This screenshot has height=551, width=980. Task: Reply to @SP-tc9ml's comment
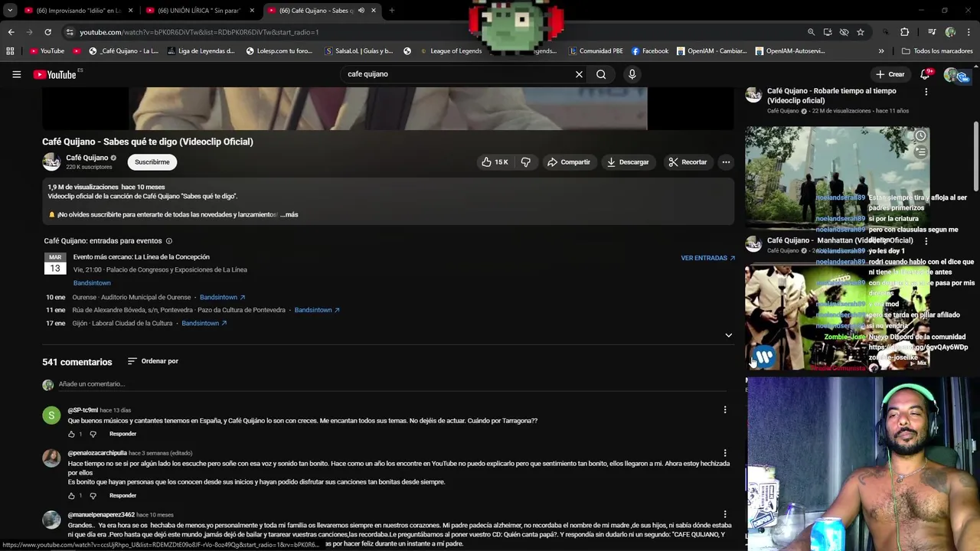[122, 434]
